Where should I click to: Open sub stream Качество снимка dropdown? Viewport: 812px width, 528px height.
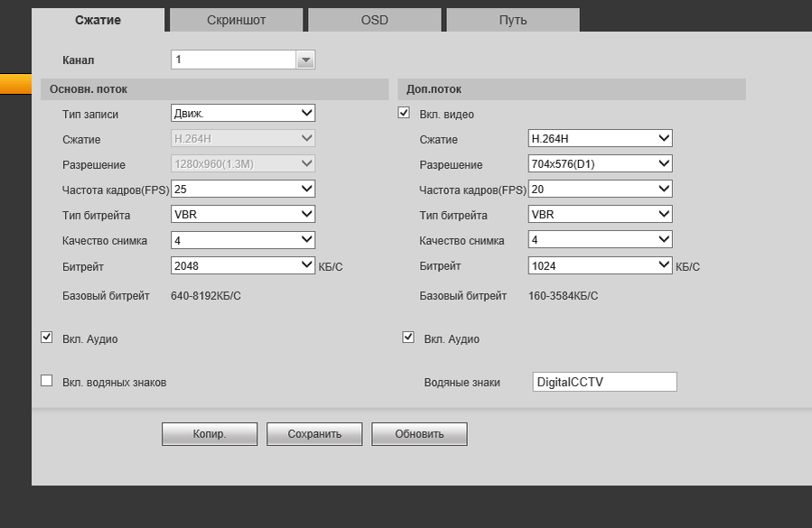point(601,239)
